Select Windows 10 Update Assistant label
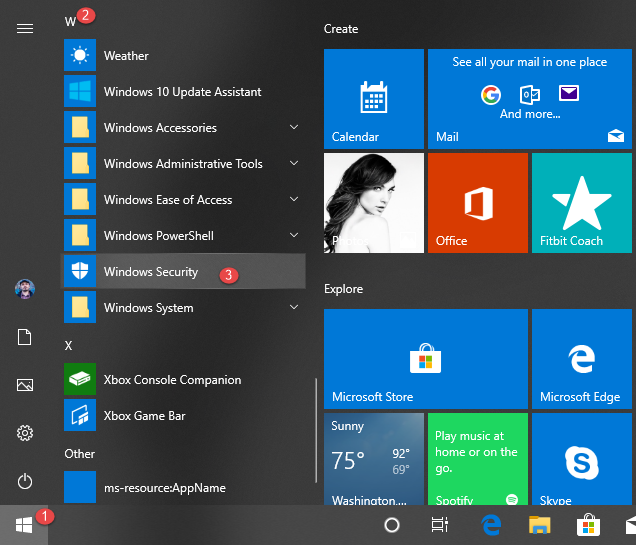The width and height of the screenshot is (636, 545). pos(183,92)
